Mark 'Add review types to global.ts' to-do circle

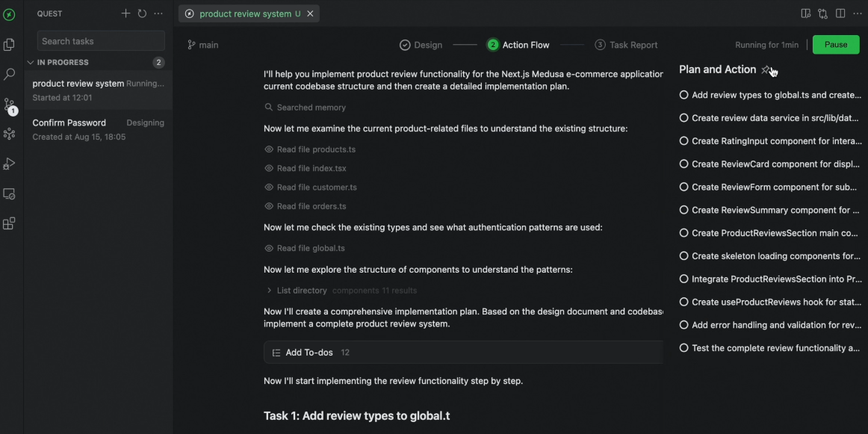point(683,95)
